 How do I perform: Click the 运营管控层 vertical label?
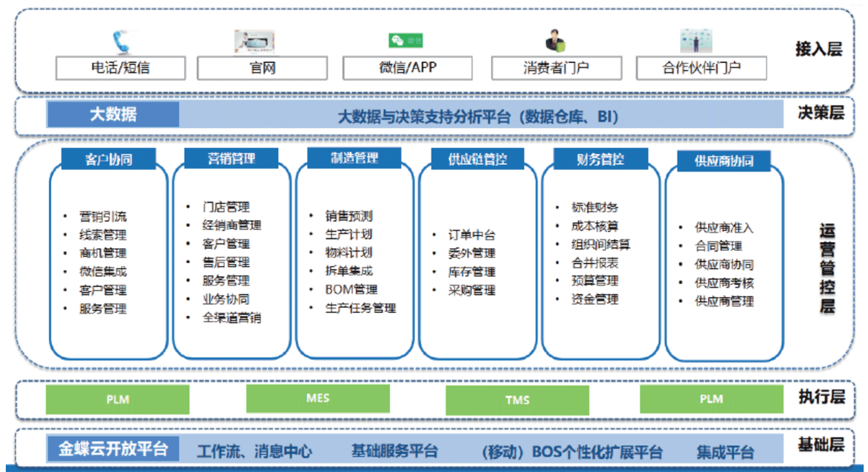(x=828, y=268)
